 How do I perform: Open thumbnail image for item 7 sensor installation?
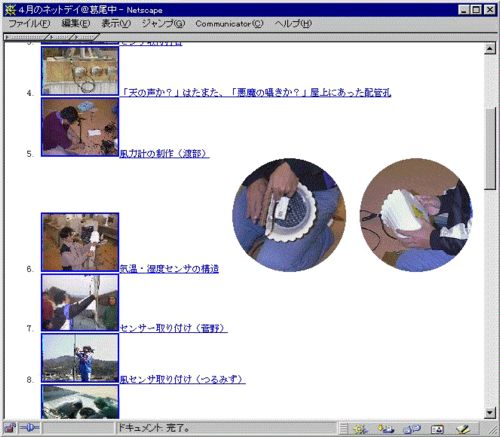coord(80,303)
